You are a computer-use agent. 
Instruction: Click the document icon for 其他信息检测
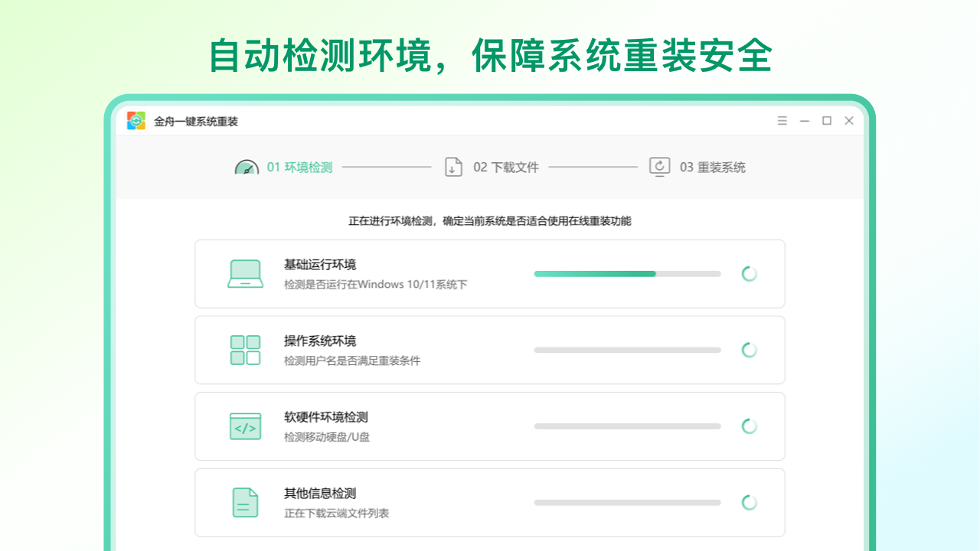tap(245, 502)
